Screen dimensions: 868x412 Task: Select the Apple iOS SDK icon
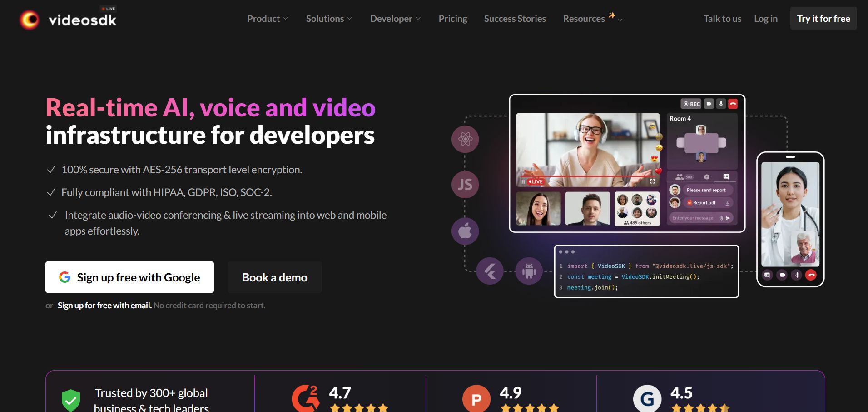pos(465,231)
